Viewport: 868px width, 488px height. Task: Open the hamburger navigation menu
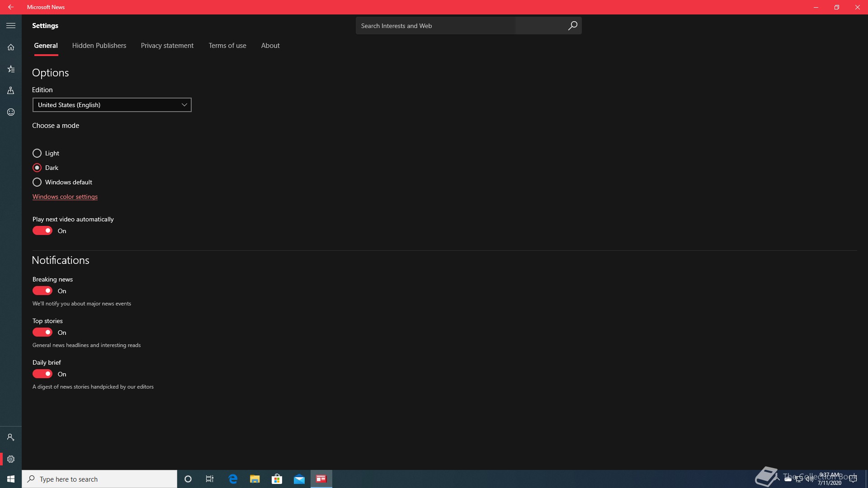[11, 26]
